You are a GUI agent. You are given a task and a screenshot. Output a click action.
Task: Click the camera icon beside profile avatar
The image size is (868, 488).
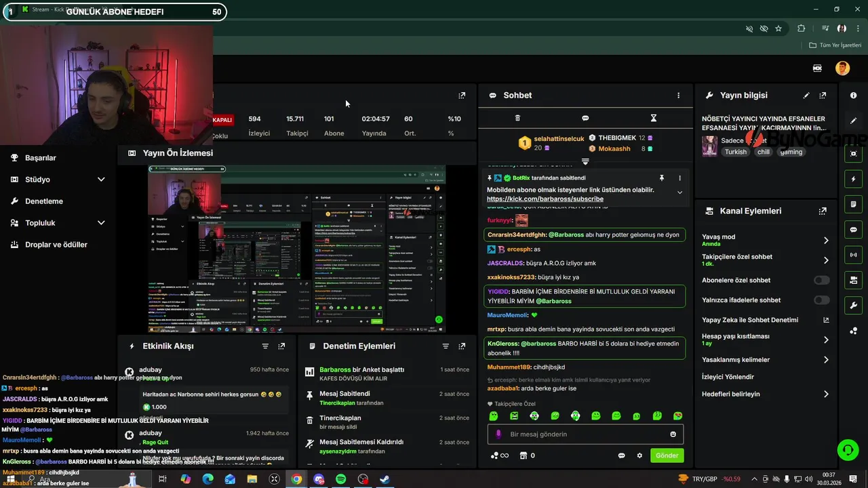(817, 68)
